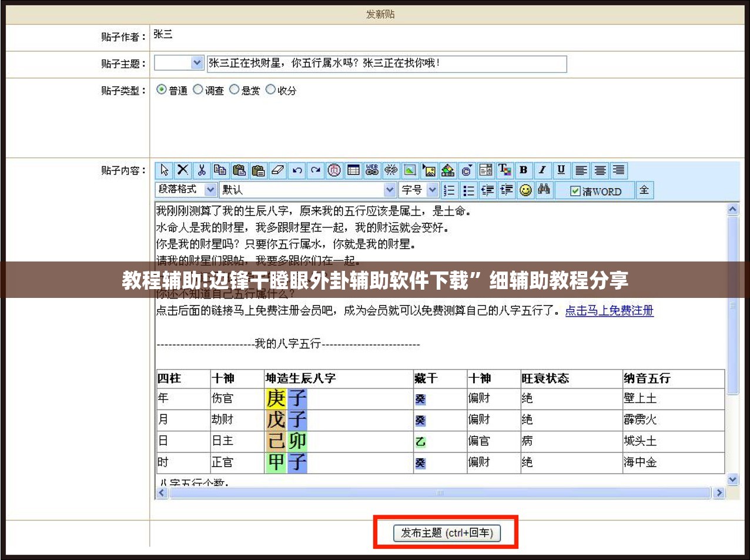Open the 字号 font size dropdown
Image resolution: width=750 pixels, height=560 pixels.
(x=419, y=189)
